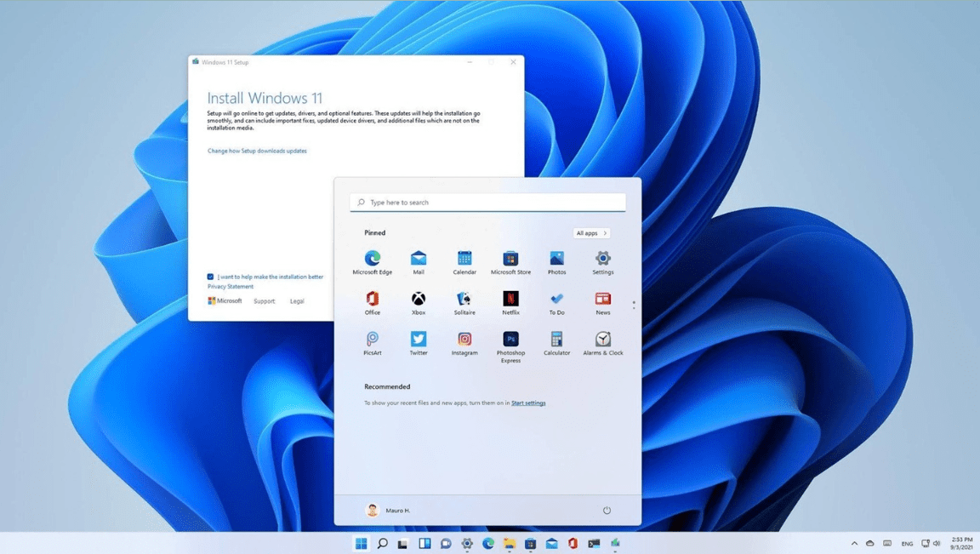Open Task View on the taskbar
The width and height of the screenshot is (980, 554).
tap(403, 544)
